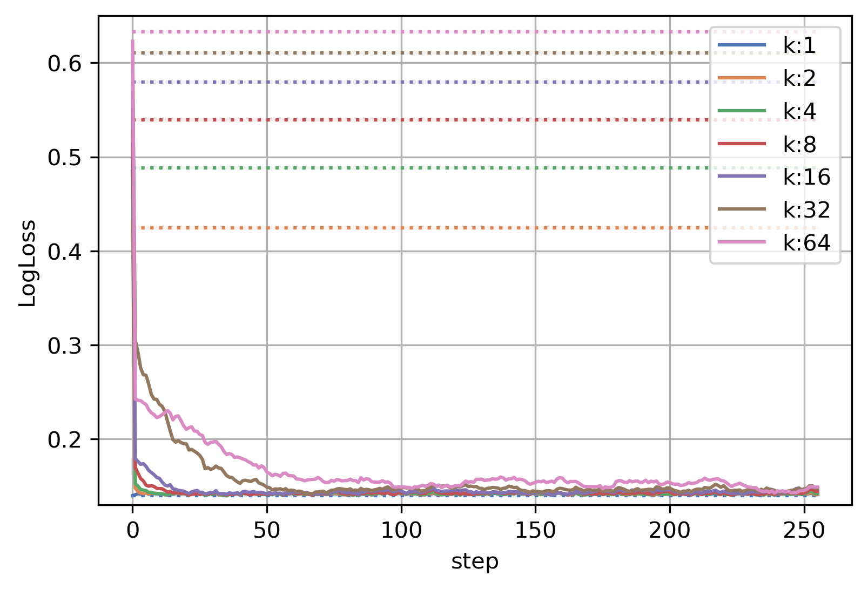Click the step x-axis label
868x589 pixels.
click(x=475, y=562)
